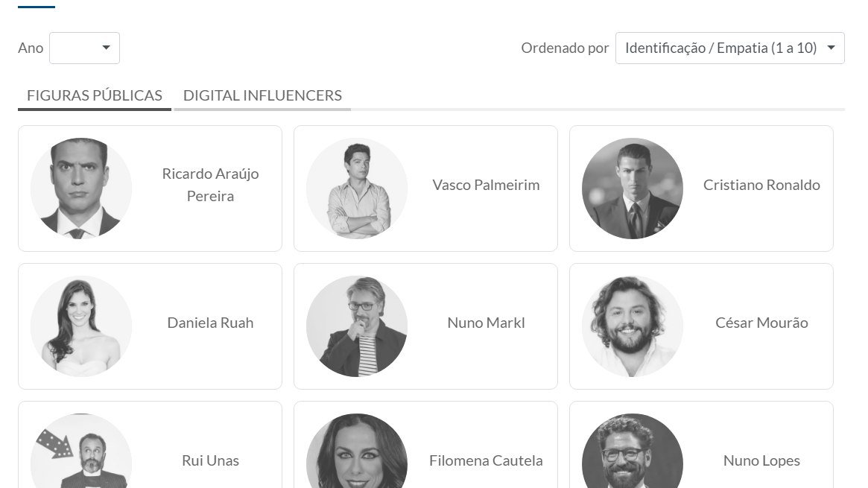Viewport: 868px width, 488px height.
Task: Open the Vasco Palmeirim name link
Action: point(486,185)
